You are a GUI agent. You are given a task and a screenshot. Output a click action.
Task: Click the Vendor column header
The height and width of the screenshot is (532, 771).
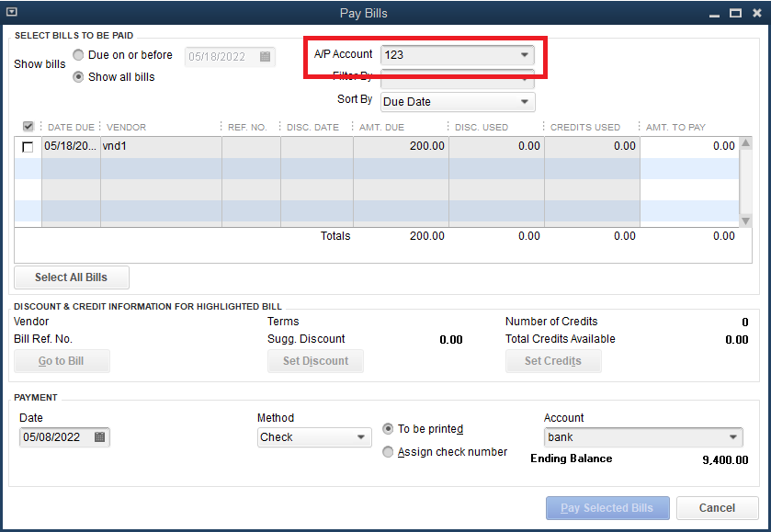click(127, 127)
